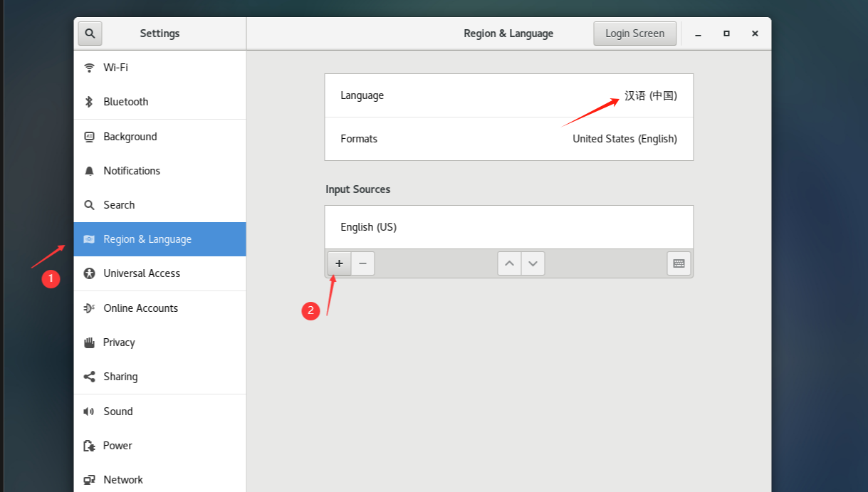The height and width of the screenshot is (492, 868).
Task: Click the Login Screen button
Action: coord(634,33)
